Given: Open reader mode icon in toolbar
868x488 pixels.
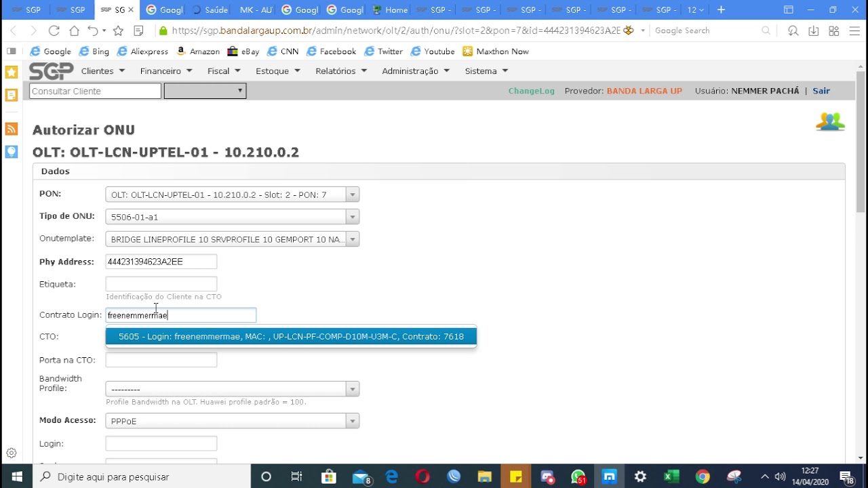Looking at the screenshot, I should (138, 30).
